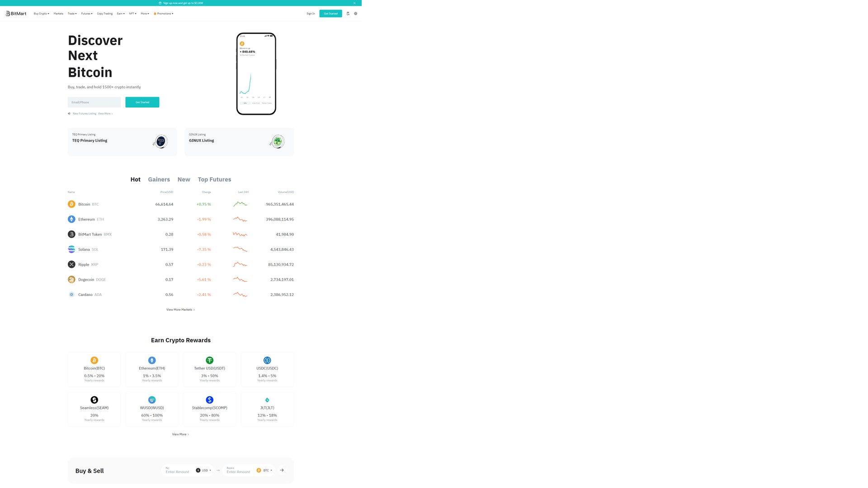Click the JLT icon in Earn rewards

(267, 400)
